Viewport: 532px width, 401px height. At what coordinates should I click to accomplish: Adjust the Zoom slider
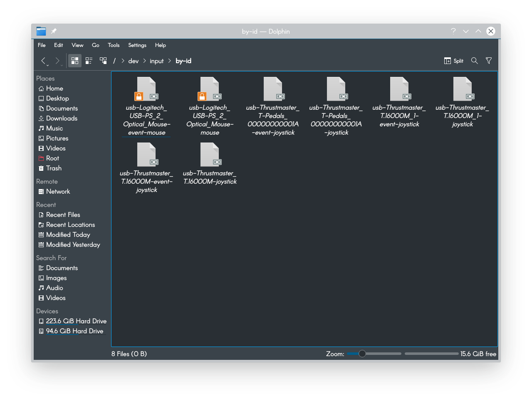[374, 354]
